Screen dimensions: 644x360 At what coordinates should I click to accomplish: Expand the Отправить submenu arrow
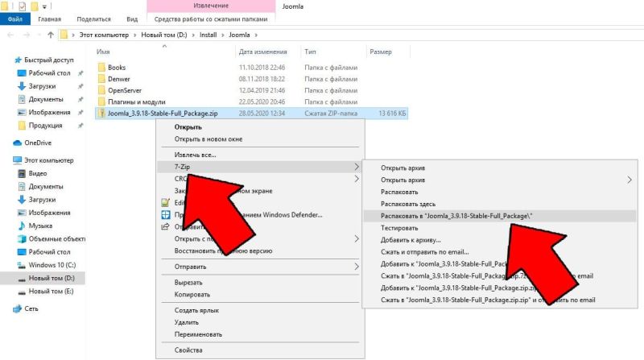tap(356, 267)
